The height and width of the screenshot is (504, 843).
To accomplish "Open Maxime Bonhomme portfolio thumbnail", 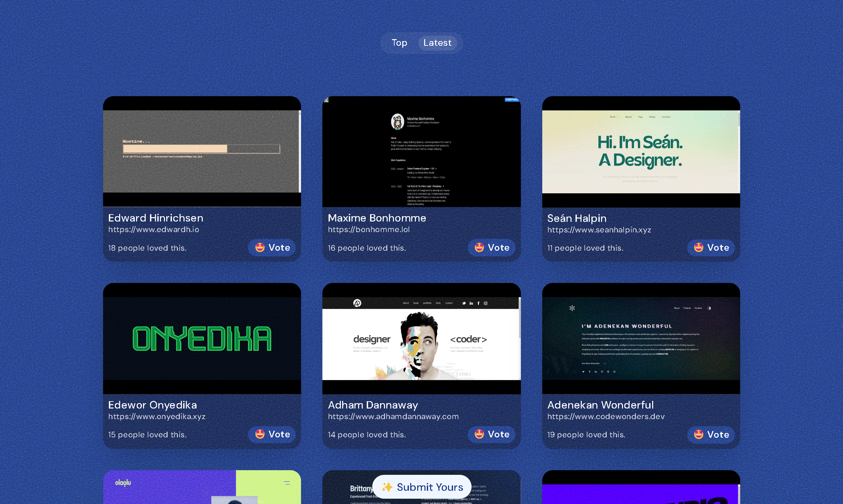I will pyautogui.click(x=421, y=152).
